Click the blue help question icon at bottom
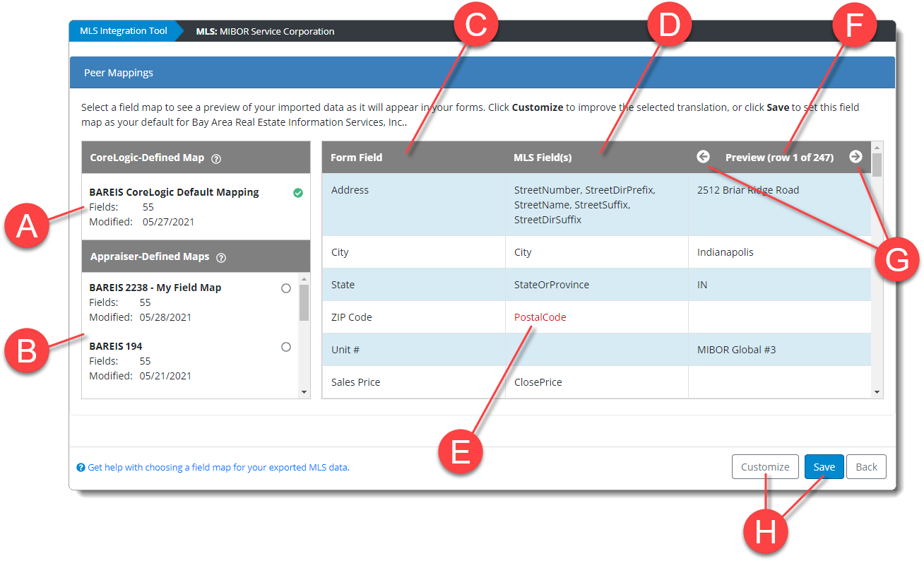 click(81, 468)
